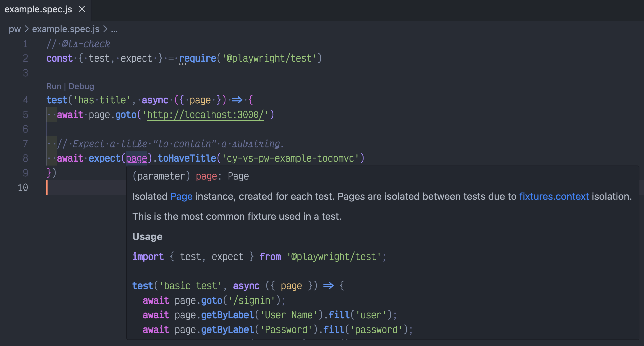
Task: Follow the http://localhost:3000/ URL link
Action: click(x=205, y=115)
